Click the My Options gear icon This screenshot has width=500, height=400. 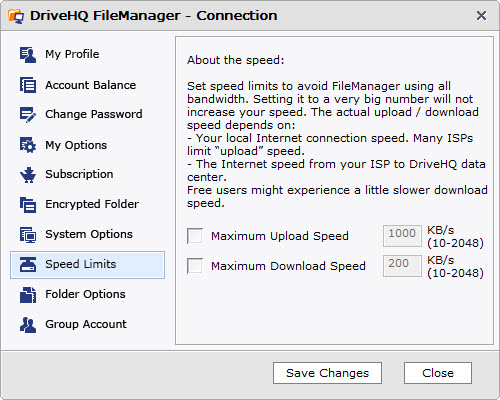(28, 145)
